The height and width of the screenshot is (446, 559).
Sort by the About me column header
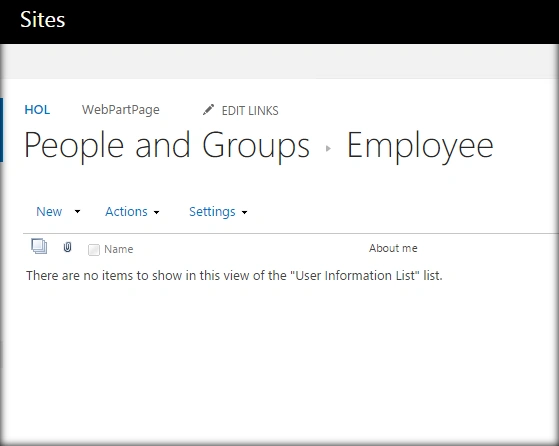click(x=393, y=248)
